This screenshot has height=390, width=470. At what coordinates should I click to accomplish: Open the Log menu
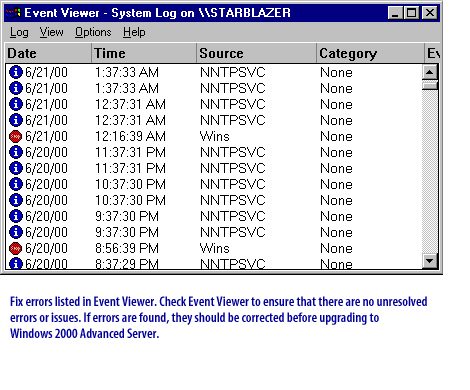(19, 32)
